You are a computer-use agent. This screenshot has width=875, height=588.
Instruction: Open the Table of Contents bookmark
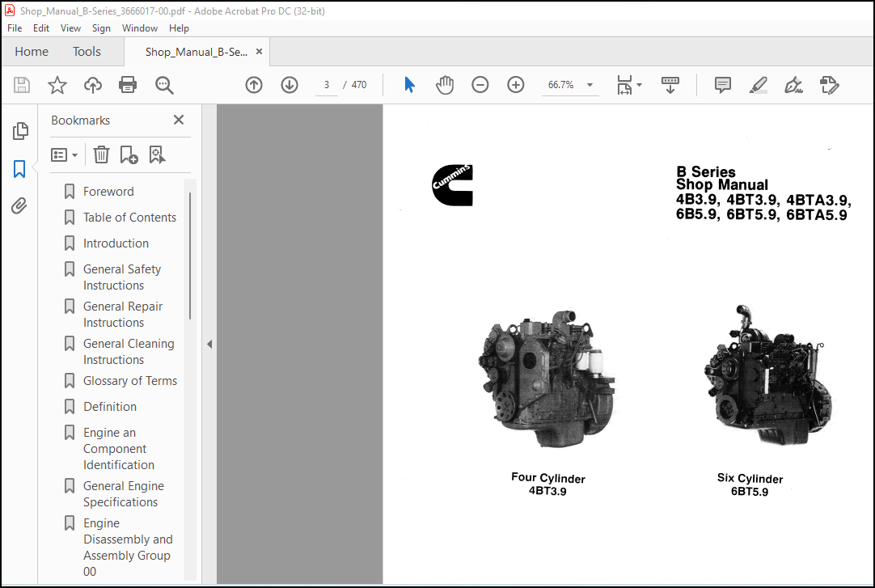[129, 218]
